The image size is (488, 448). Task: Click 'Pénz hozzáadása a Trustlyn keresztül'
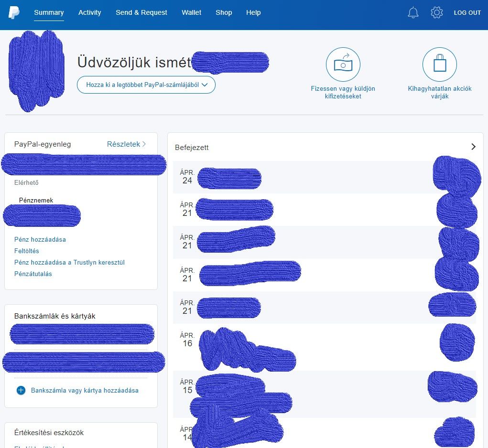pyautogui.click(x=69, y=262)
